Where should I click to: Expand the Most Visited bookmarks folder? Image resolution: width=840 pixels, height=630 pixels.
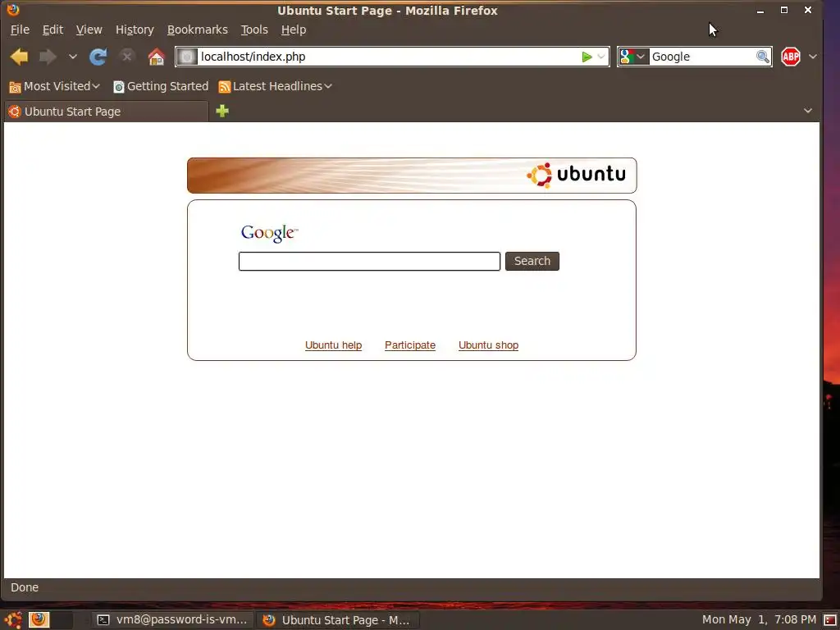tap(55, 86)
